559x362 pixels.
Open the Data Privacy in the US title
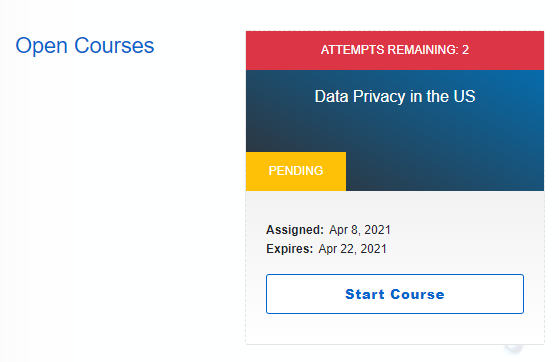tap(395, 96)
